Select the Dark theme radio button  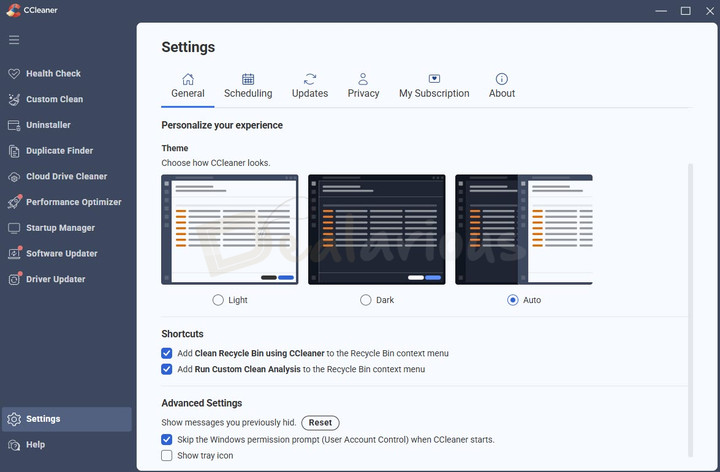[x=366, y=300]
